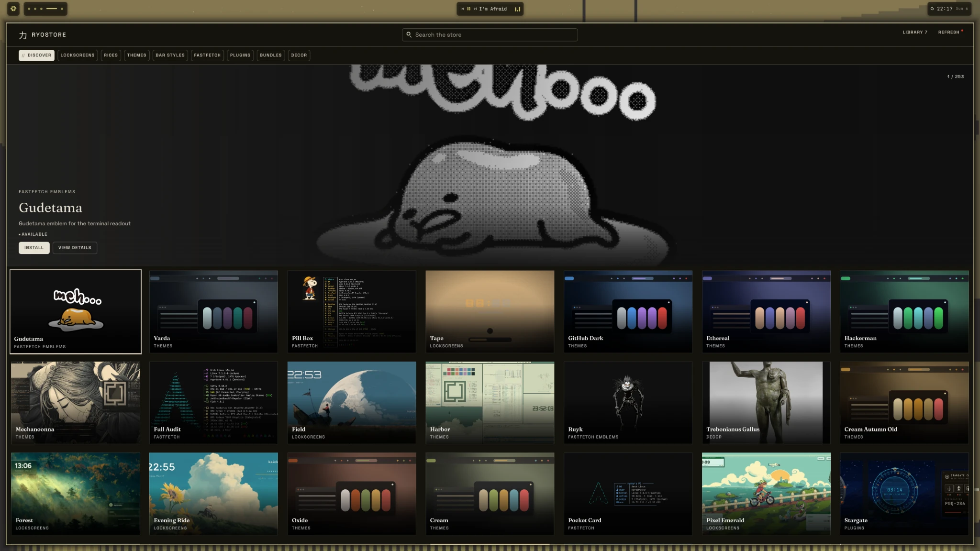The image size is (980, 551).
Task: View details for Gudetama
Action: pyautogui.click(x=75, y=248)
